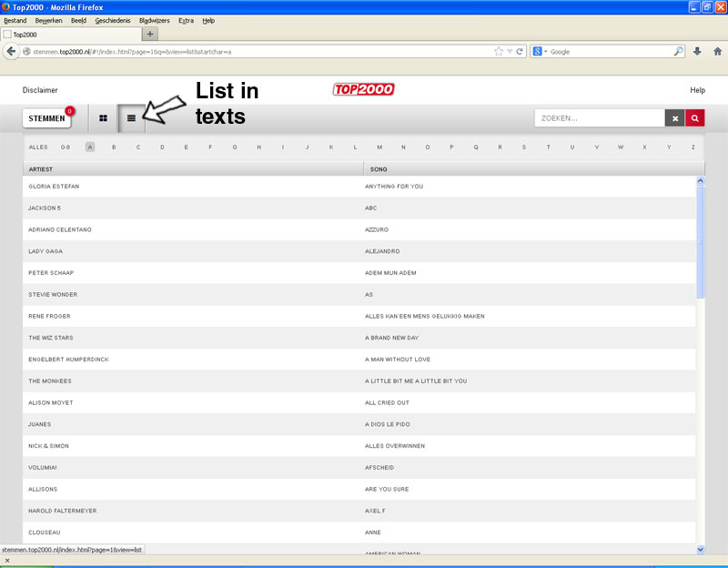
Task: Reload page using refresh icon
Action: [520, 52]
